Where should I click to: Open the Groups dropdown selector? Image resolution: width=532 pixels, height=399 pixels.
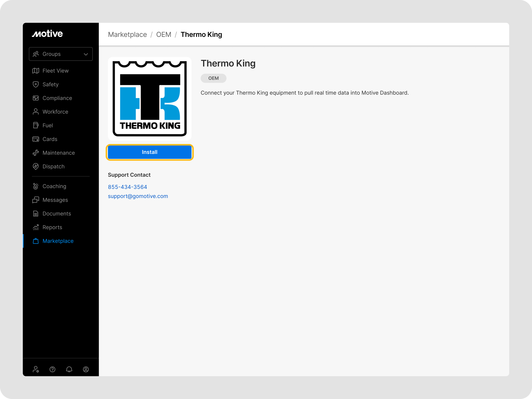(x=61, y=54)
